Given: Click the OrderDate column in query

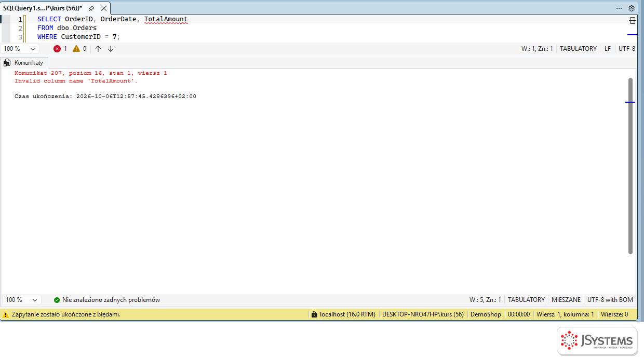Looking at the screenshot, I should click(x=118, y=19).
